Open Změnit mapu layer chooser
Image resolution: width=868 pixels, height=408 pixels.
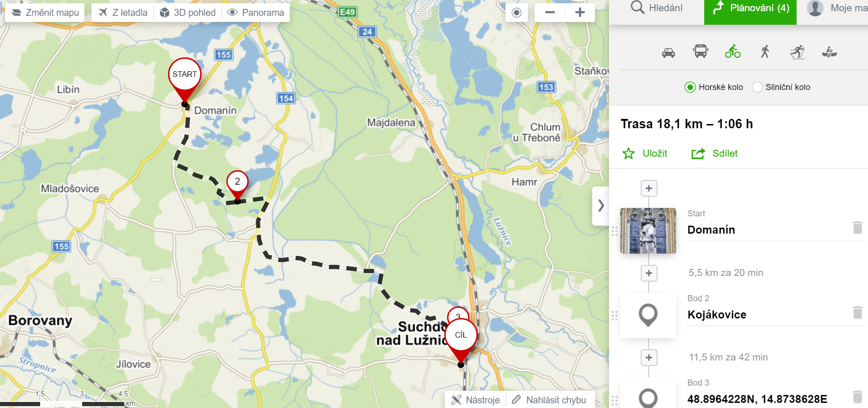click(45, 13)
